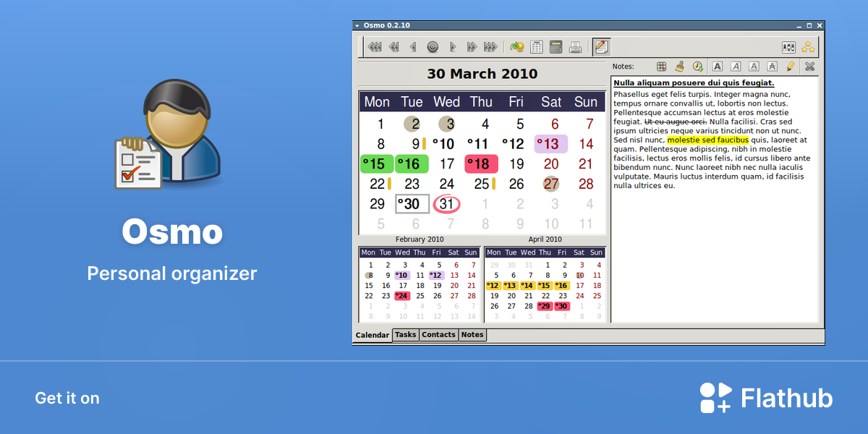
Task: Toggle the day note panel button
Action: click(600, 47)
